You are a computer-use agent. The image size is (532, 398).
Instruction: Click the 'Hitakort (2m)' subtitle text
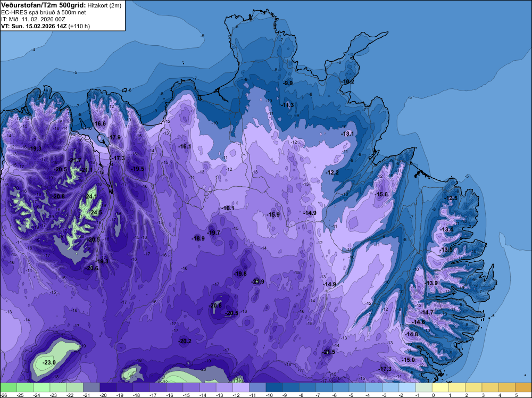tap(104, 5)
